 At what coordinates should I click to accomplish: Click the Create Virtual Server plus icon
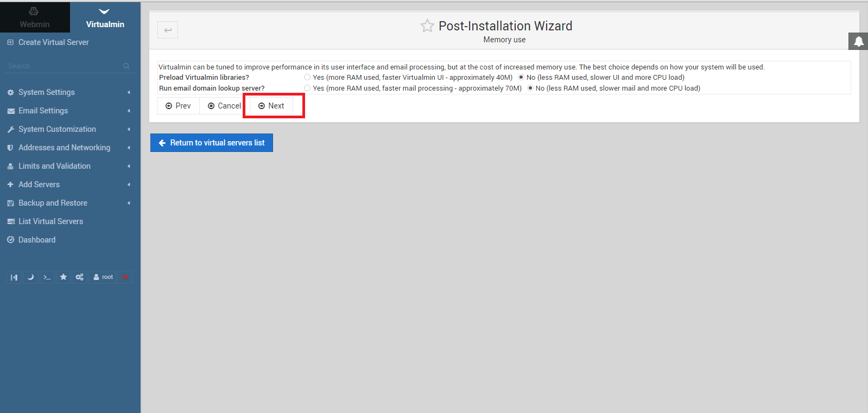coord(10,42)
